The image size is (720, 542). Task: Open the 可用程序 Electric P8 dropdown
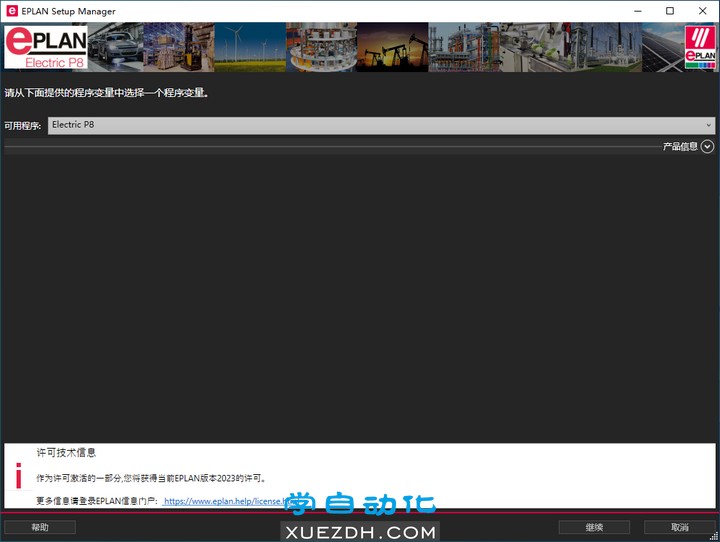click(x=382, y=125)
